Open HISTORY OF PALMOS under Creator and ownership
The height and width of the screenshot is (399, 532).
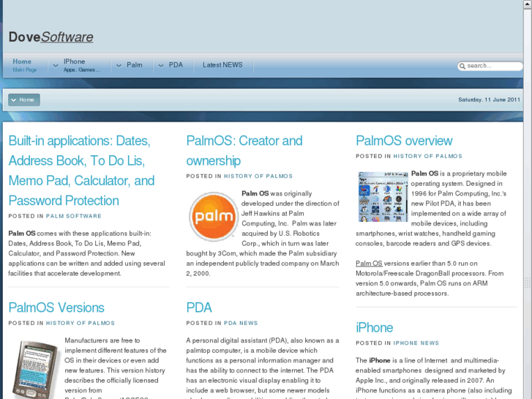258,176
